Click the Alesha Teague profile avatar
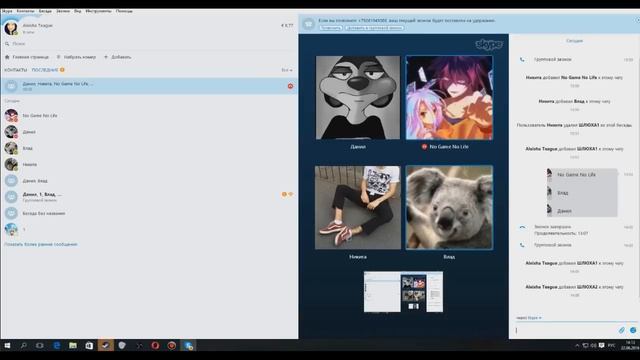Viewport: 640px width, 360px height. (11, 28)
